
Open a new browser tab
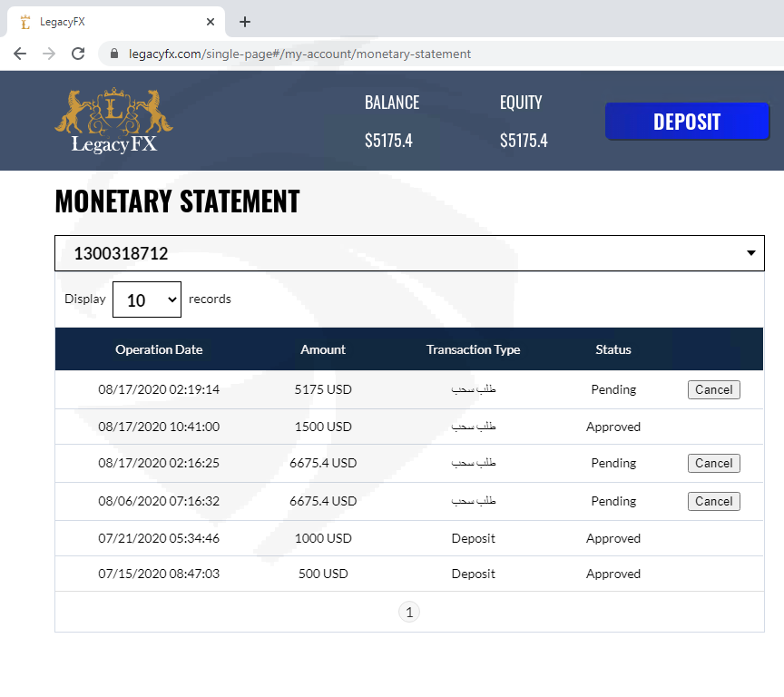245,22
